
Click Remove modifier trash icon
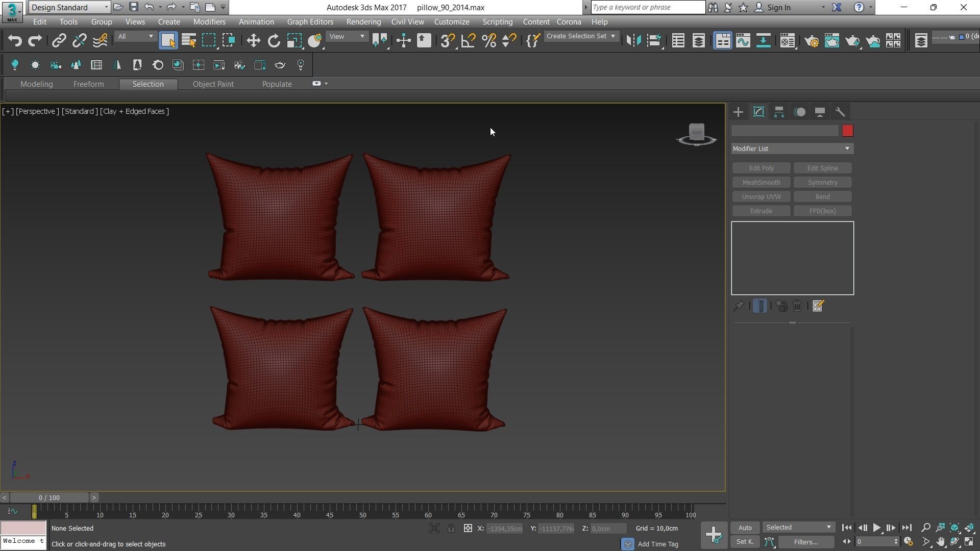pyautogui.click(x=797, y=306)
